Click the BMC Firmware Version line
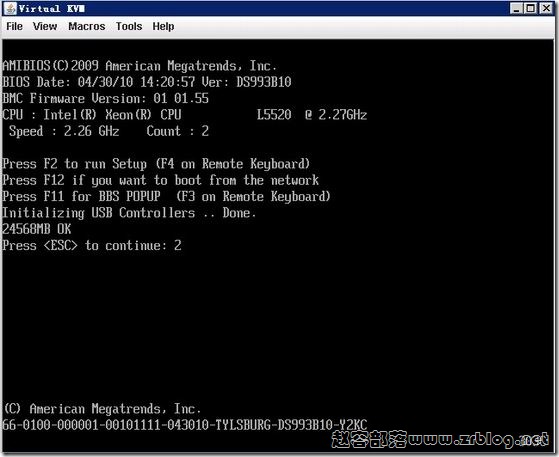Screen dimensions: 559x457 (106, 98)
